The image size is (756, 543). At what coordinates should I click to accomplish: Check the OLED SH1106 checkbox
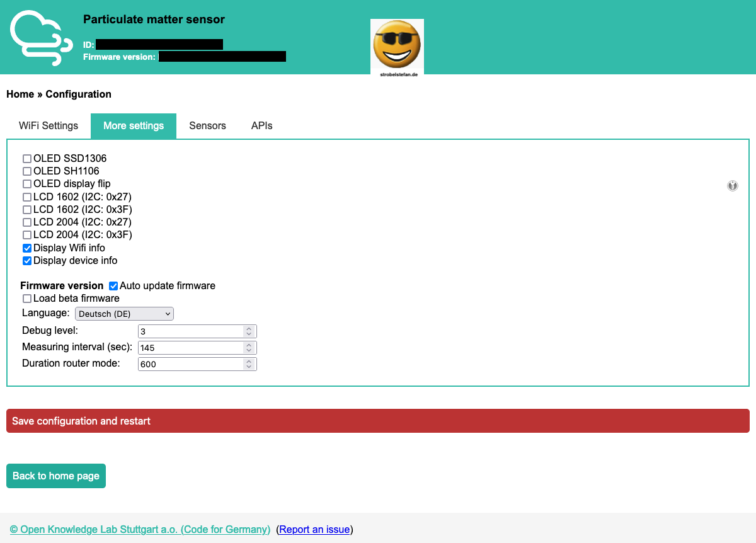(26, 171)
